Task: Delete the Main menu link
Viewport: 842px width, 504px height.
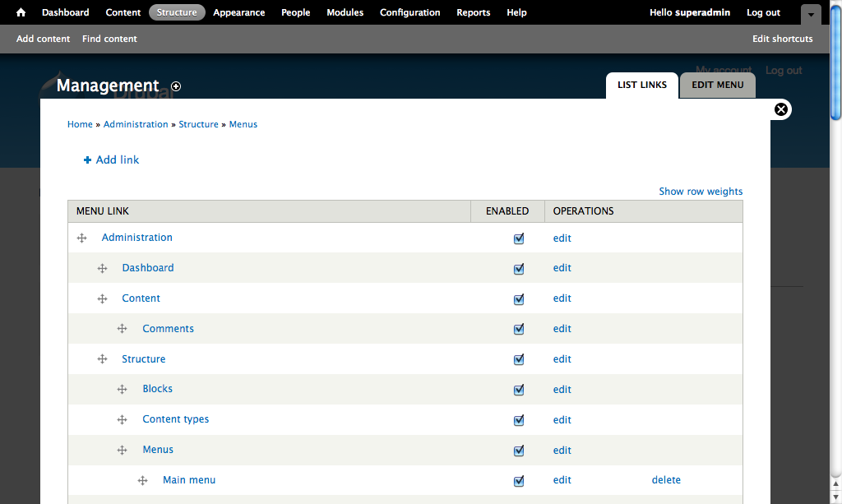Action: 666,480
